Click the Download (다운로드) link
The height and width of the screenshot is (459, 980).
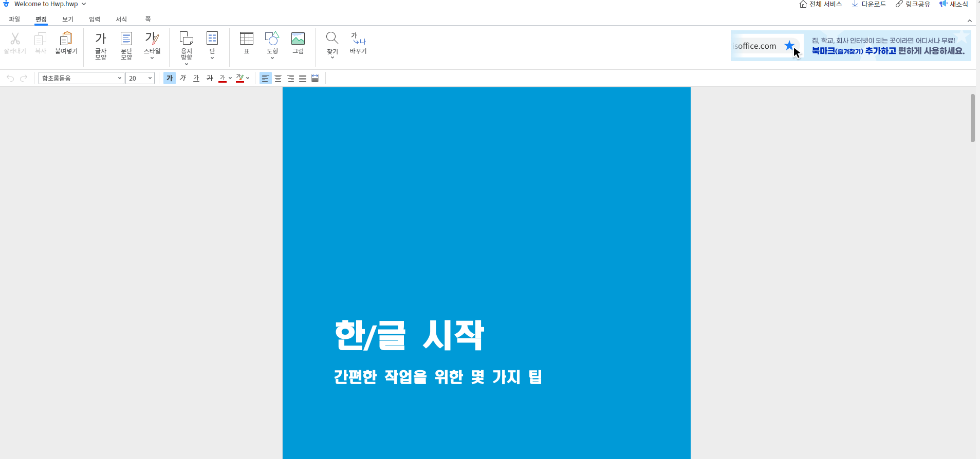point(869,4)
